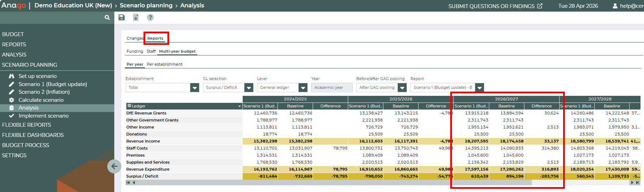Screen dimensions: 644x192
Task: Select the Per establishment tab
Action: point(164,64)
